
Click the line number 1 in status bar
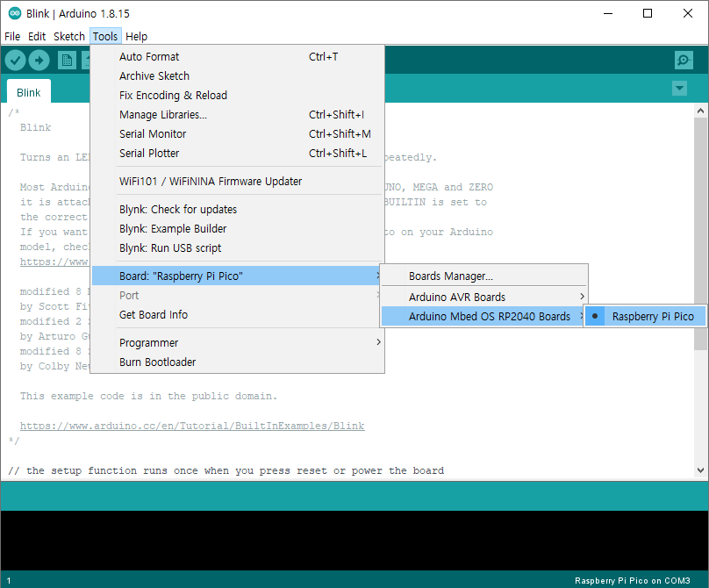[9, 580]
